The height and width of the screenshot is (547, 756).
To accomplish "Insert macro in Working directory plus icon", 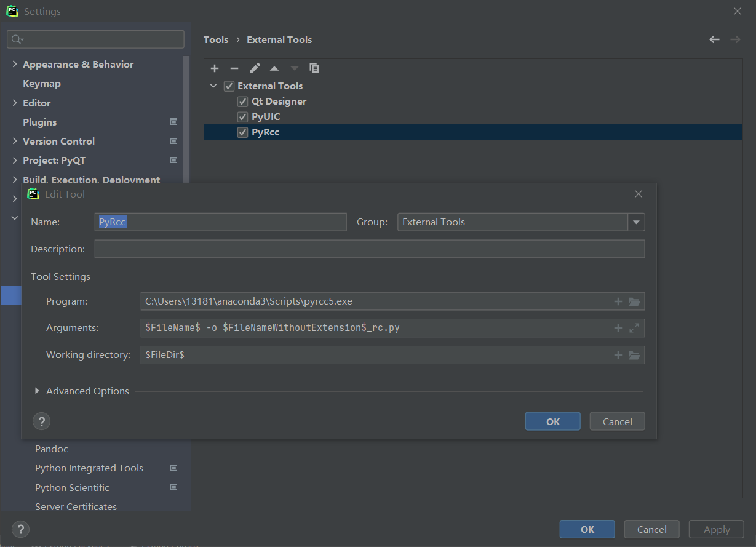I will (618, 355).
